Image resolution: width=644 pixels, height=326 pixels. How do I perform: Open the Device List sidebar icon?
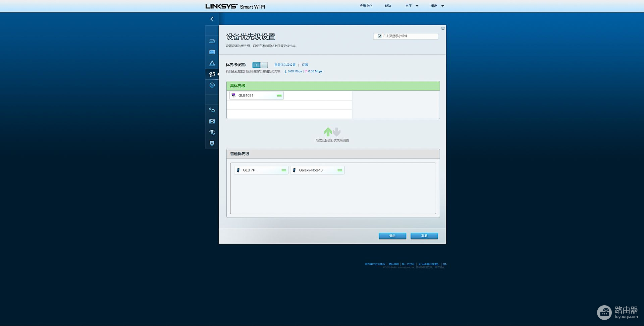click(212, 41)
